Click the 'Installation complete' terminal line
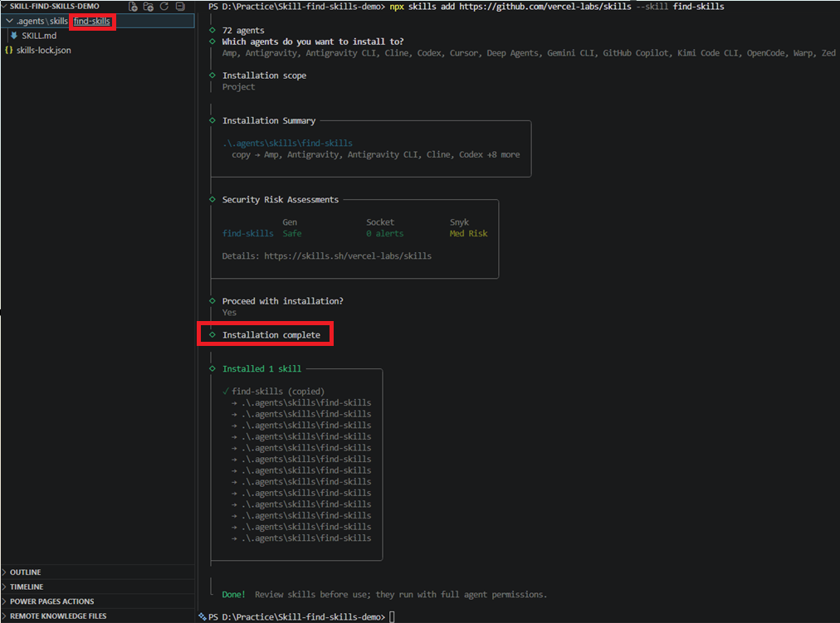 coord(271,334)
